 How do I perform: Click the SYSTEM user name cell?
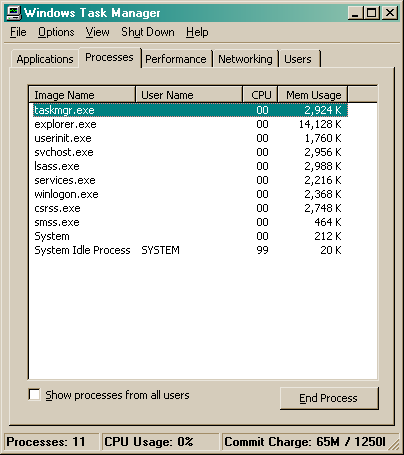tap(160, 250)
